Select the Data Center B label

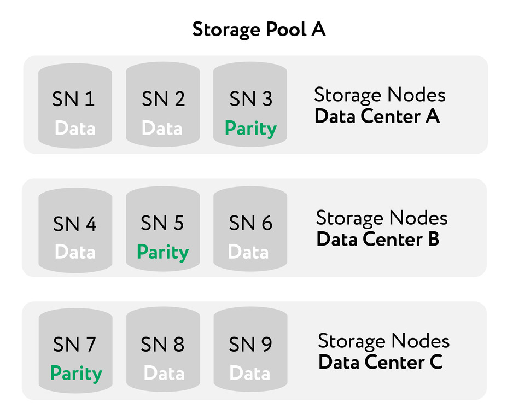pyautogui.click(x=378, y=240)
